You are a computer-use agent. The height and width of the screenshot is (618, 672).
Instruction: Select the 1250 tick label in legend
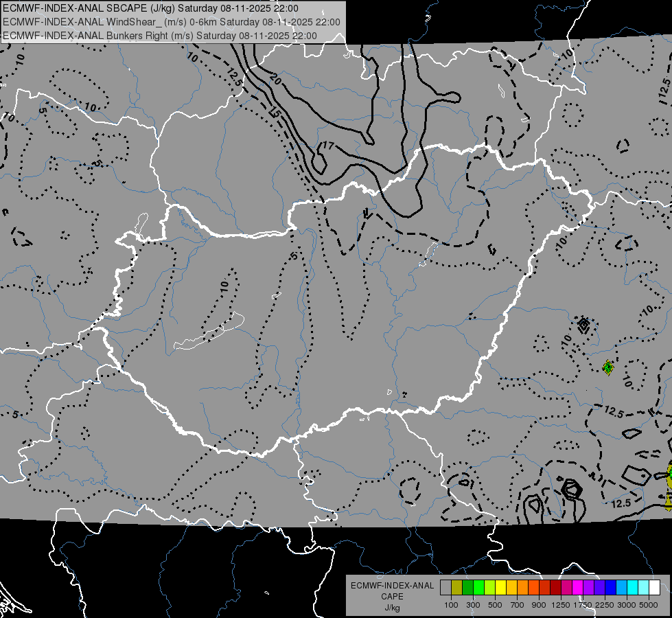tap(561, 605)
